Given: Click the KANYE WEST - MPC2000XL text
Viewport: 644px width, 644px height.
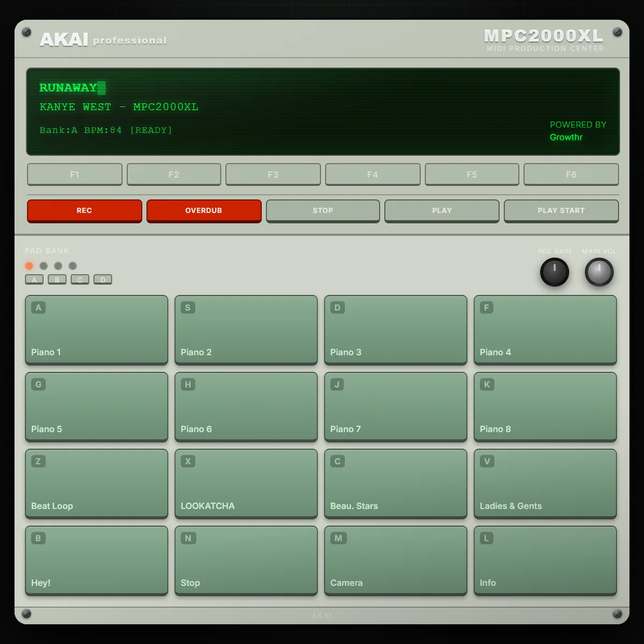Looking at the screenshot, I should click(119, 107).
